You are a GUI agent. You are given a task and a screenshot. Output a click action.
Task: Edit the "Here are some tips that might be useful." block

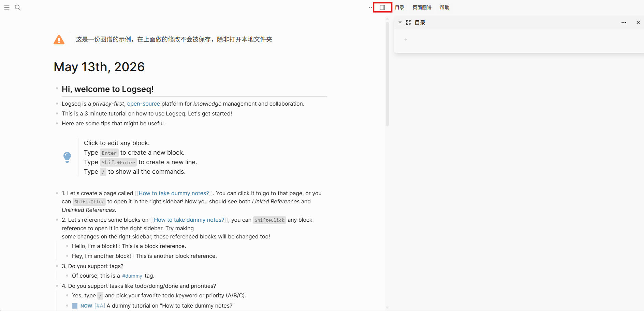pyautogui.click(x=113, y=124)
